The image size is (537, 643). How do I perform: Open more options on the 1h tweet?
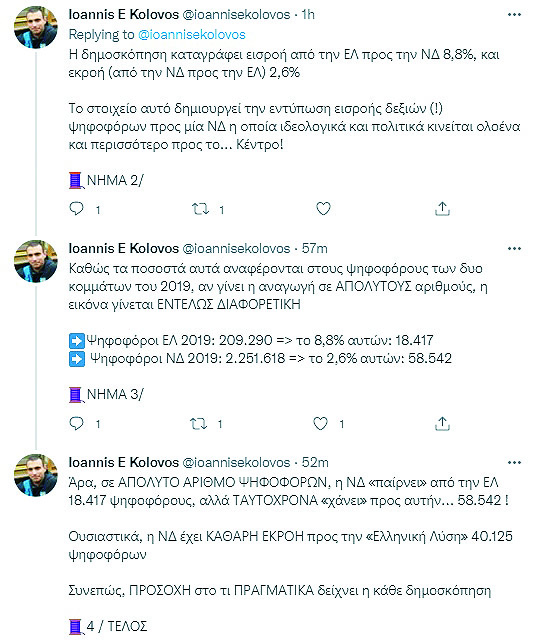click(514, 15)
